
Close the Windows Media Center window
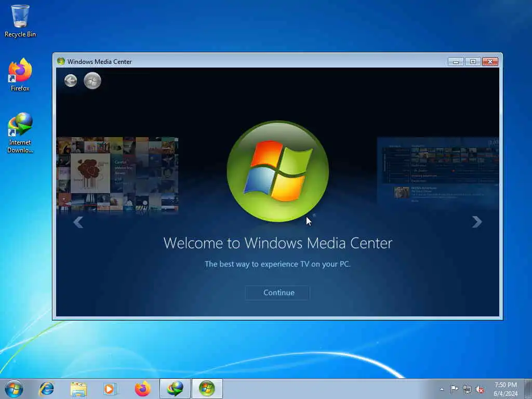coord(490,62)
